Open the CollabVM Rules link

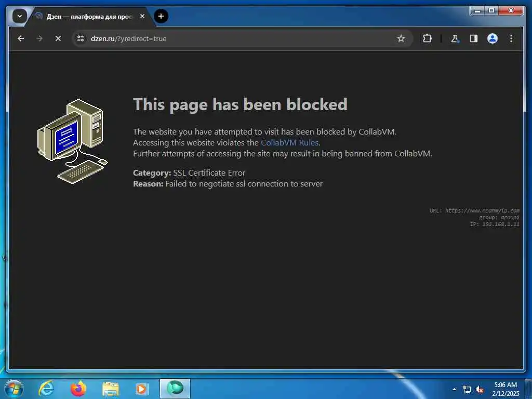pos(289,143)
